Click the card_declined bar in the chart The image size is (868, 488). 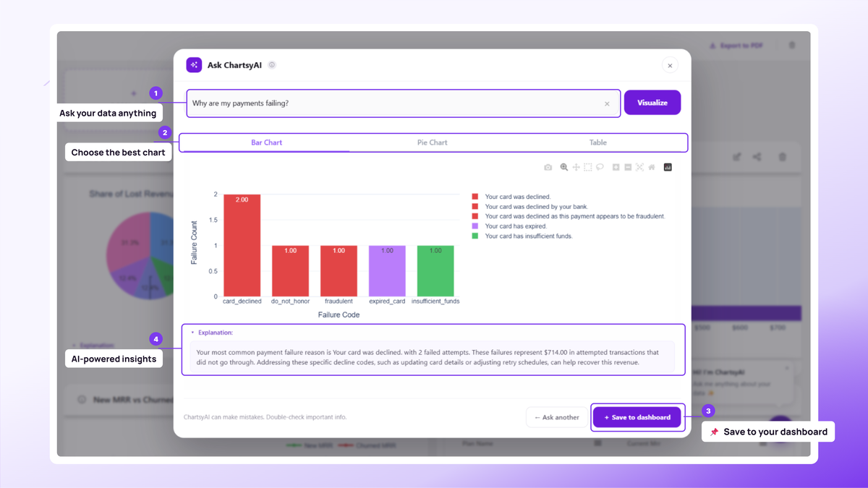pos(242,245)
